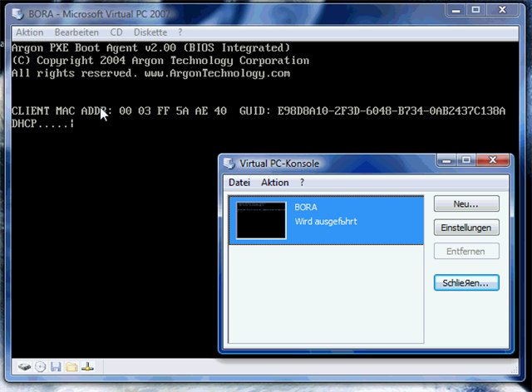Click the BORA window title bar icon
532x392 pixels.
[x=17, y=14]
